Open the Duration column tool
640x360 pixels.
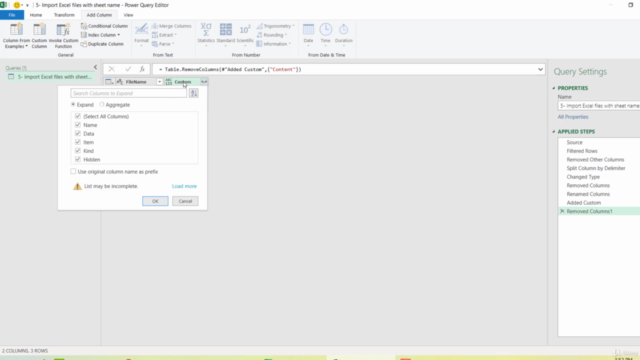(x=344, y=35)
